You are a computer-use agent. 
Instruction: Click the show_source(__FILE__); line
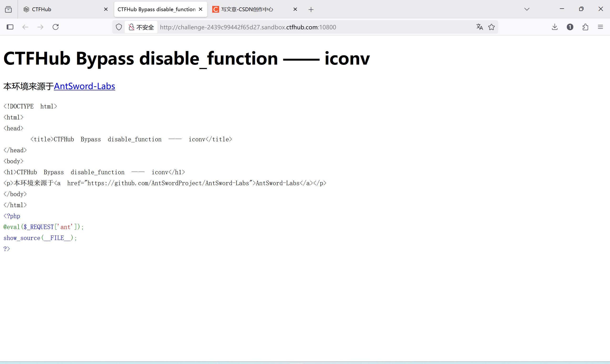[x=40, y=238]
